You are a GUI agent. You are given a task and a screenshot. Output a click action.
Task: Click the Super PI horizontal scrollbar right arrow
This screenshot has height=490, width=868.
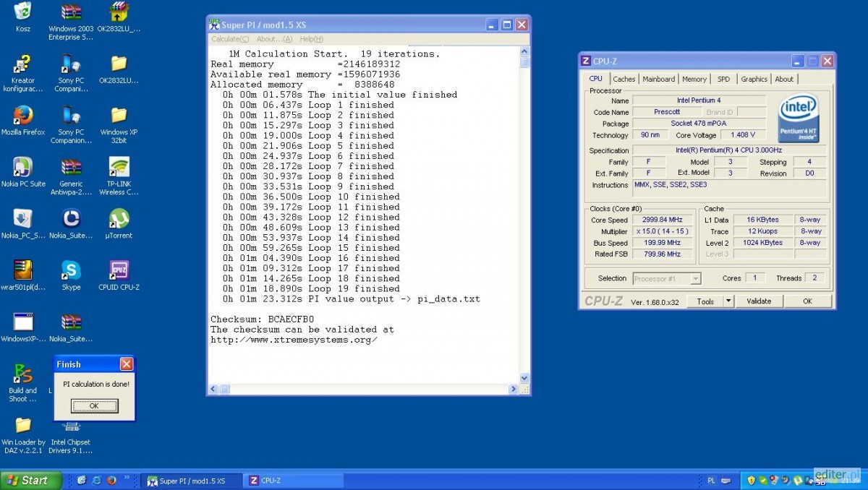[514, 390]
